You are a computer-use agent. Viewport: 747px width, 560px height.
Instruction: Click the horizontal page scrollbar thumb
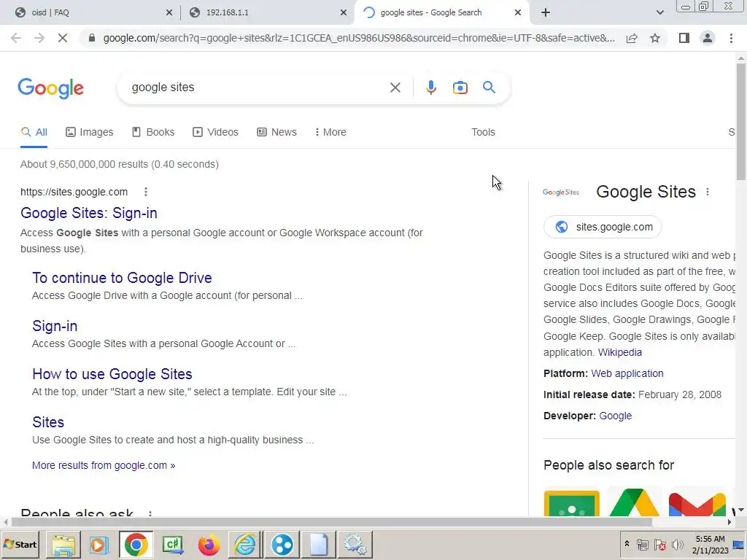pos(331,522)
